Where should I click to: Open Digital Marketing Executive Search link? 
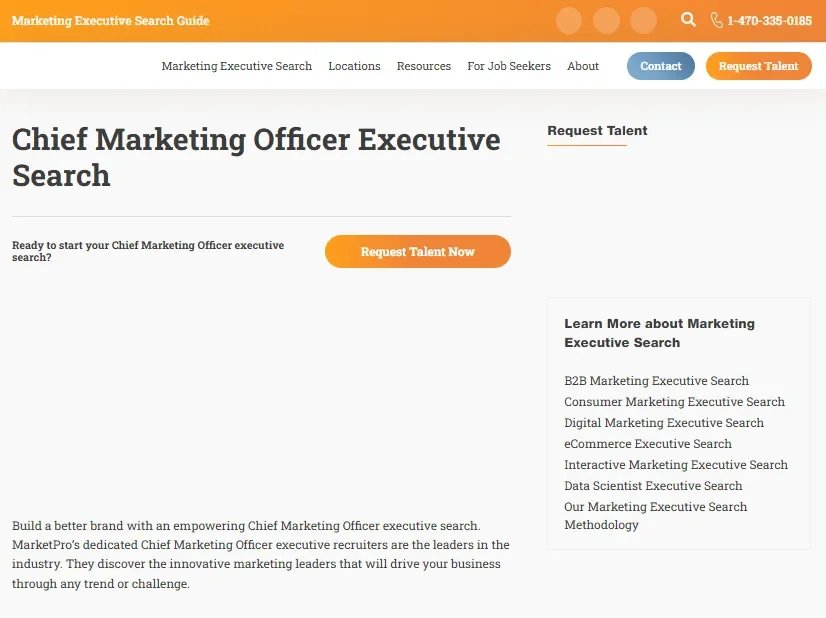point(664,423)
